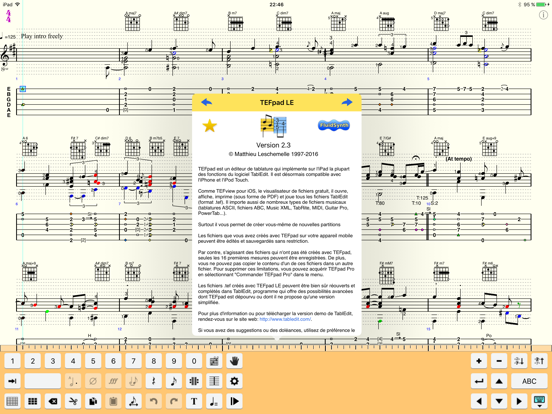Tap the move-note-down string button
Image resolution: width=552 pixels, height=414 pixels.
[519, 361]
